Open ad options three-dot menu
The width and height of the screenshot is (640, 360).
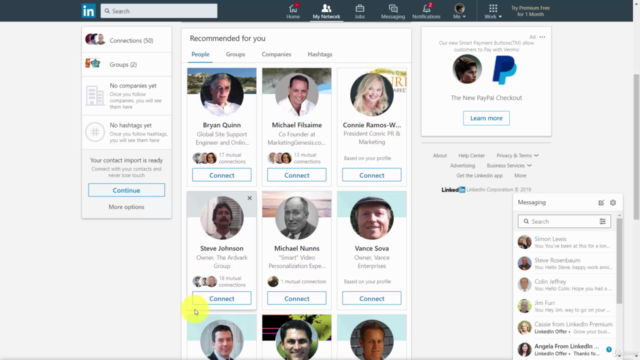click(542, 37)
